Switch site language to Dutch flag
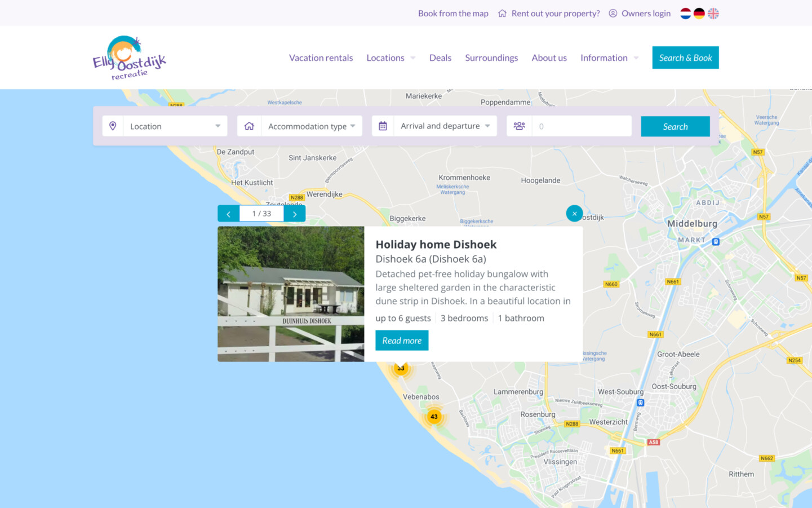 click(685, 14)
